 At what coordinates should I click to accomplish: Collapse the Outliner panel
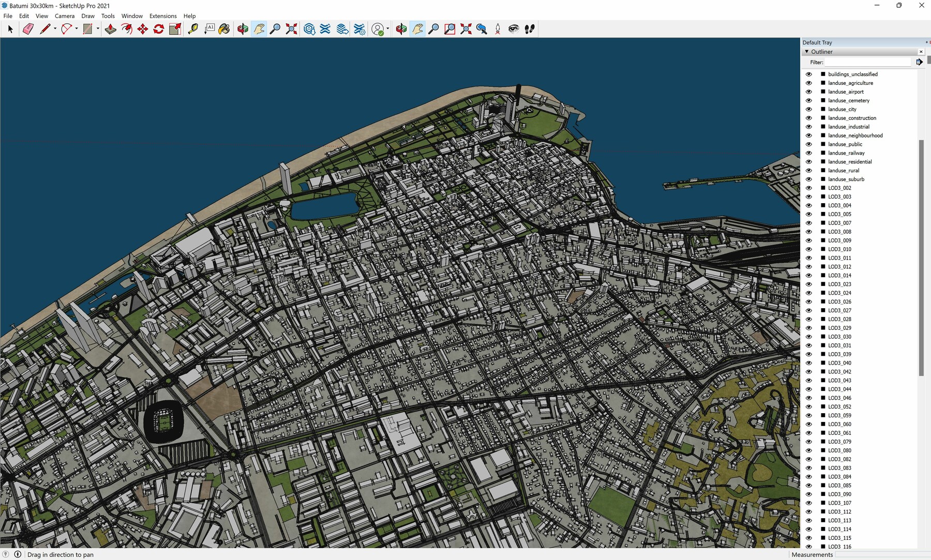pos(806,52)
